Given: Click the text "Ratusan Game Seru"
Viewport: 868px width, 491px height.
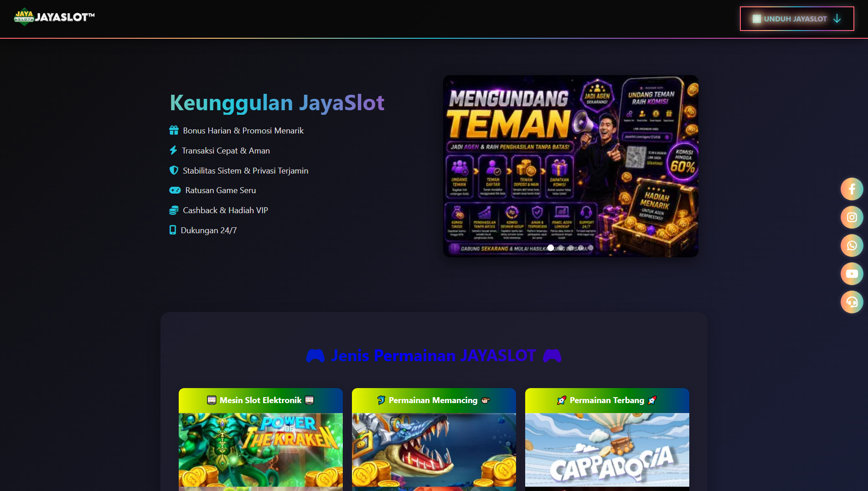Looking at the screenshot, I should 221,190.
